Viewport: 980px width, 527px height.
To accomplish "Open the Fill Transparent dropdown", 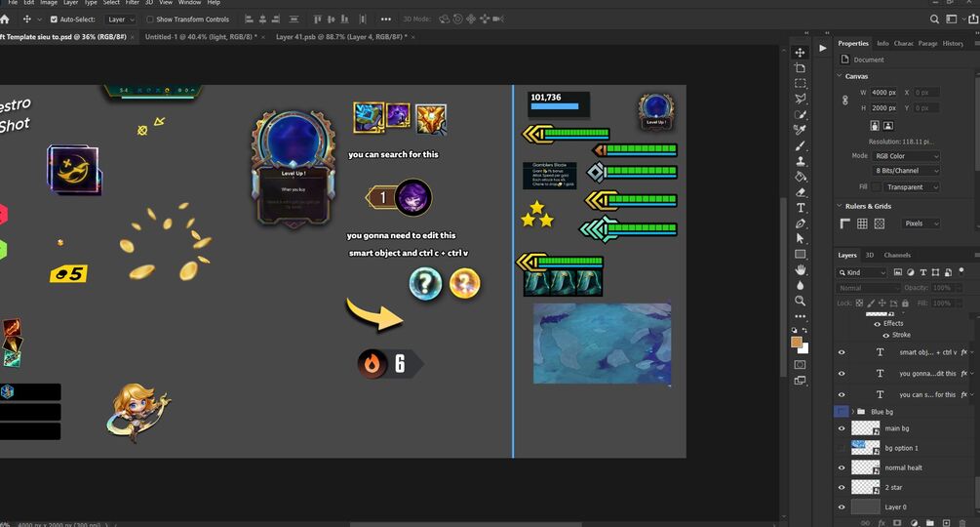I will pos(912,187).
